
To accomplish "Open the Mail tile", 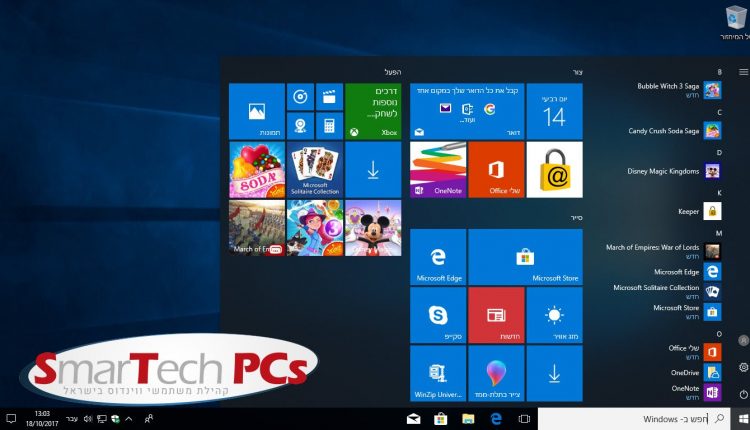I will click(x=467, y=111).
